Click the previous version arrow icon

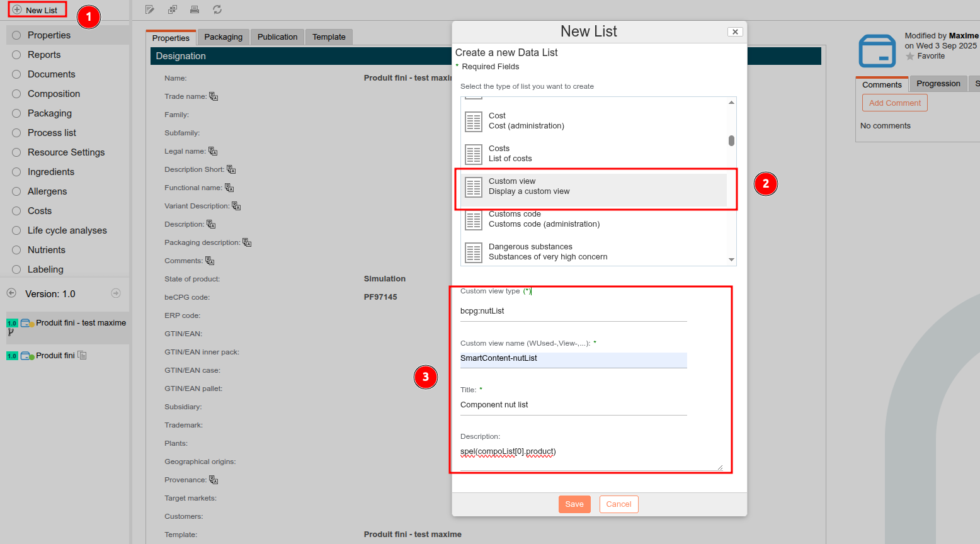click(x=11, y=293)
